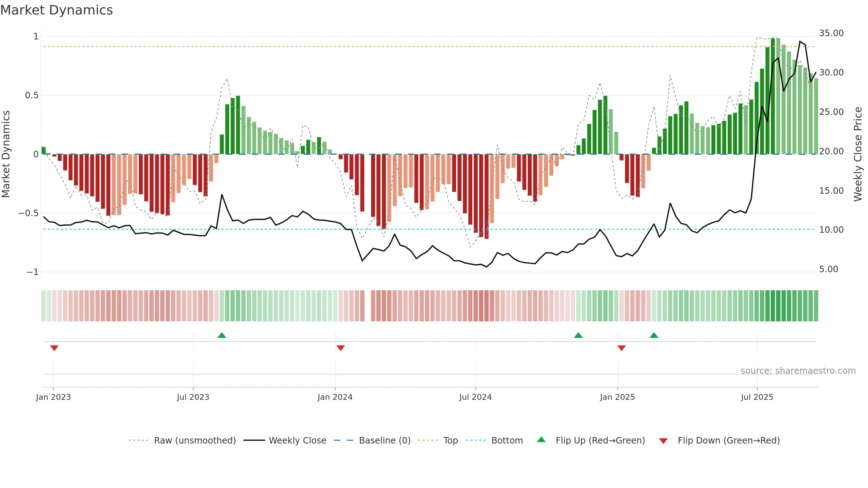
Task: Click the green flip-up triangle near Feb 2025
Action: [x=654, y=335]
